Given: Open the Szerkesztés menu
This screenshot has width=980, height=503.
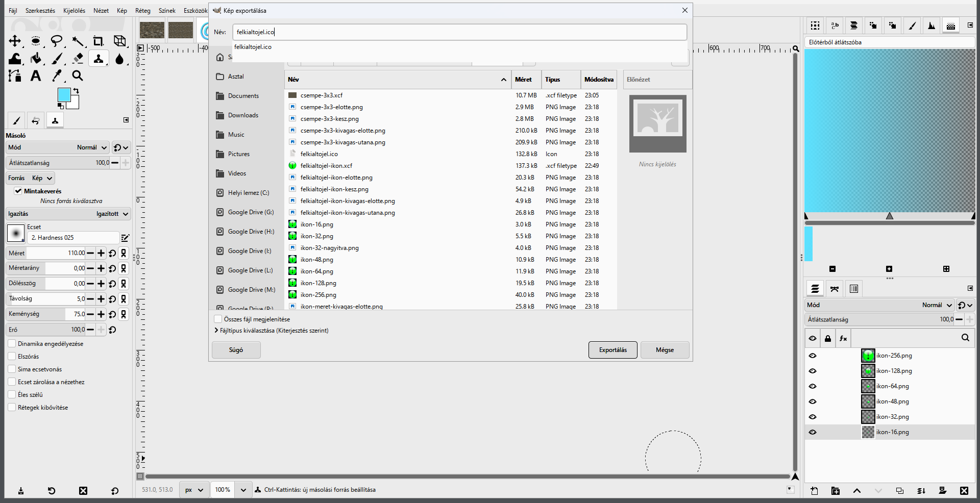Looking at the screenshot, I should pos(40,11).
